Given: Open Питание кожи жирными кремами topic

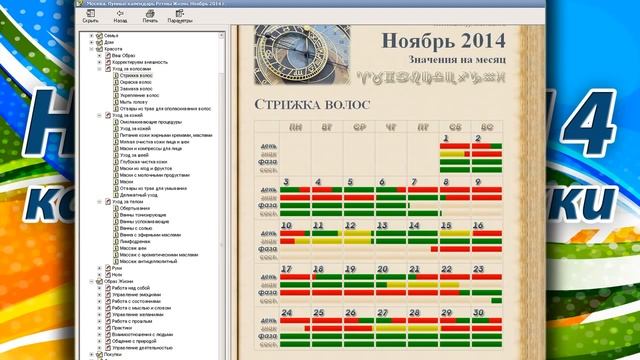Looking at the screenshot, I should (166, 135).
